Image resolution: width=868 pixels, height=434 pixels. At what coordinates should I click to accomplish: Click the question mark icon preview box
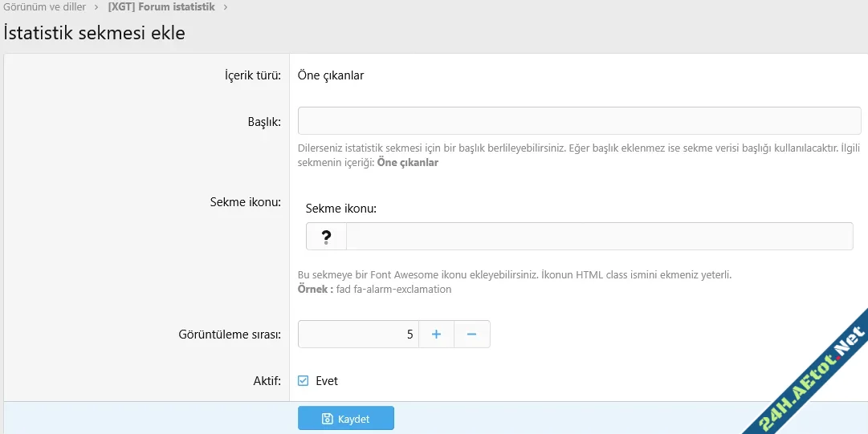pos(326,237)
